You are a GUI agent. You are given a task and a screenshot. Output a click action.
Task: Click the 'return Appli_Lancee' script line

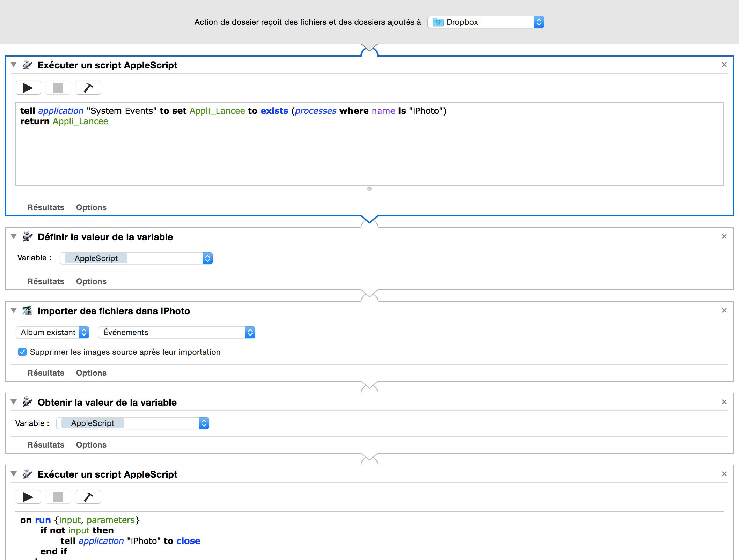click(x=64, y=121)
